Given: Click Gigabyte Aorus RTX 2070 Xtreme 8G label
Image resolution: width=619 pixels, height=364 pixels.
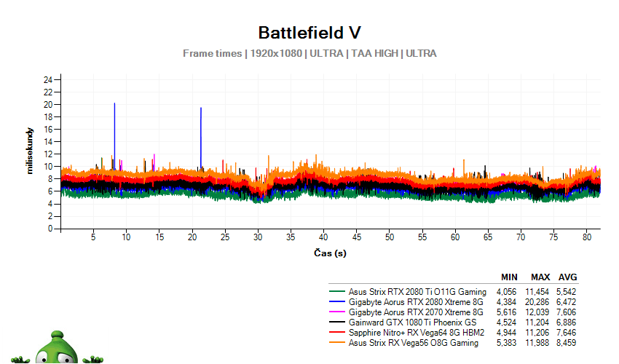Looking at the screenshot, I should coord(416,312).
